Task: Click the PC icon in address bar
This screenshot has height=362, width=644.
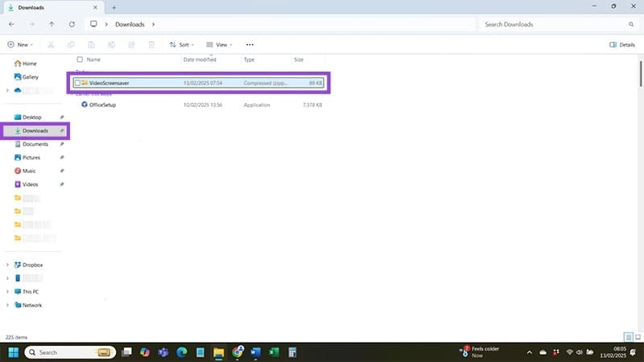Action: click(x=93, y=24)
